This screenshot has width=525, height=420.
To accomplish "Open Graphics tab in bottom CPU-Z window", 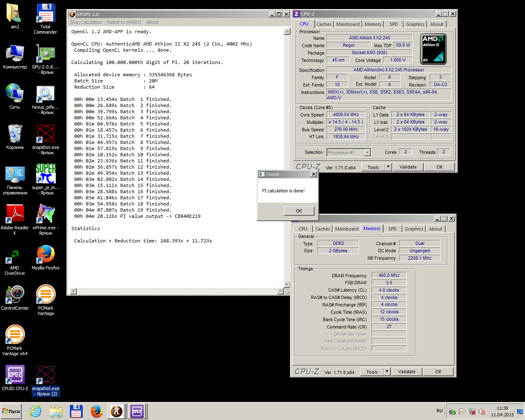I will [414, 229].
